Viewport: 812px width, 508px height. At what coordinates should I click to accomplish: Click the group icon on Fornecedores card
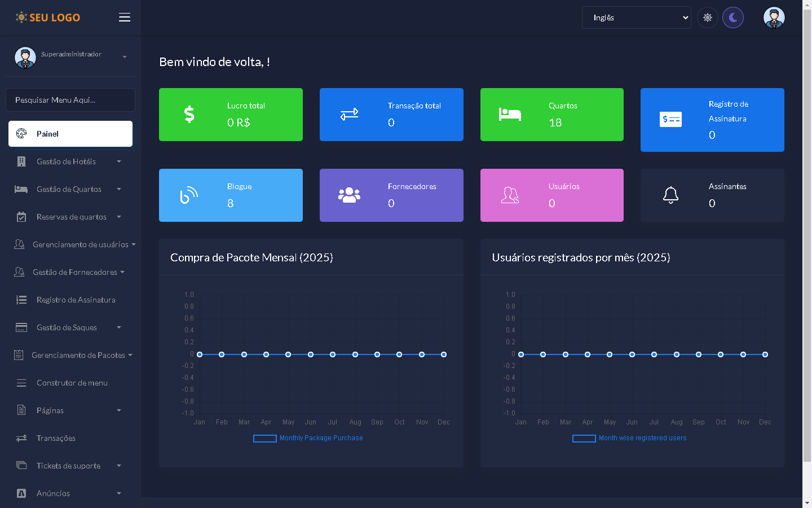[x=349, y=195]
